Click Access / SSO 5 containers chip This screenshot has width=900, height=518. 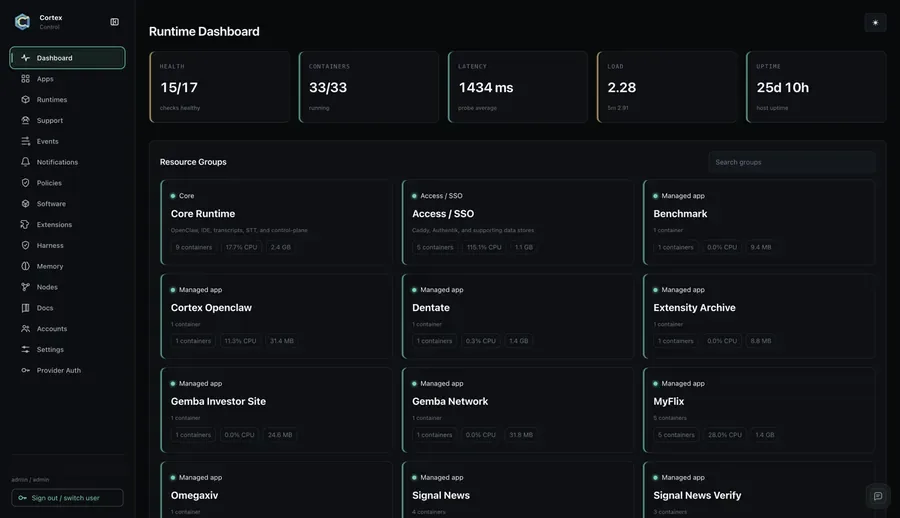[x=435, y=248]
